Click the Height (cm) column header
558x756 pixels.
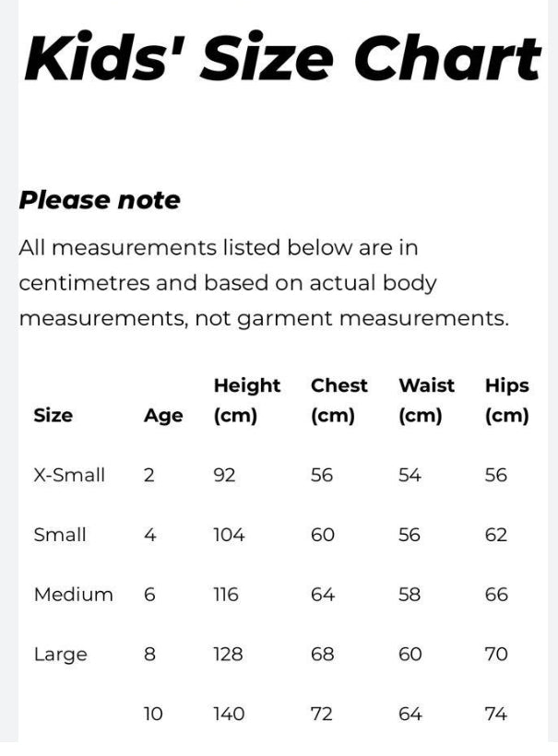tap(246, 400)
